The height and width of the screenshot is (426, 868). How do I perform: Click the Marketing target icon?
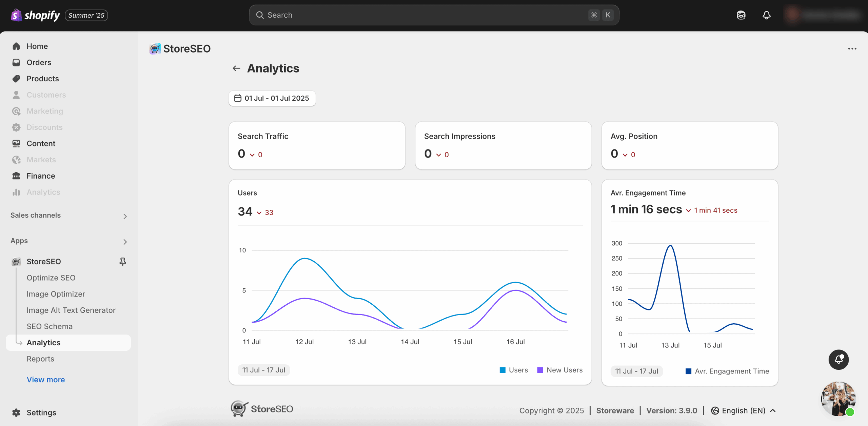point(16,111)
